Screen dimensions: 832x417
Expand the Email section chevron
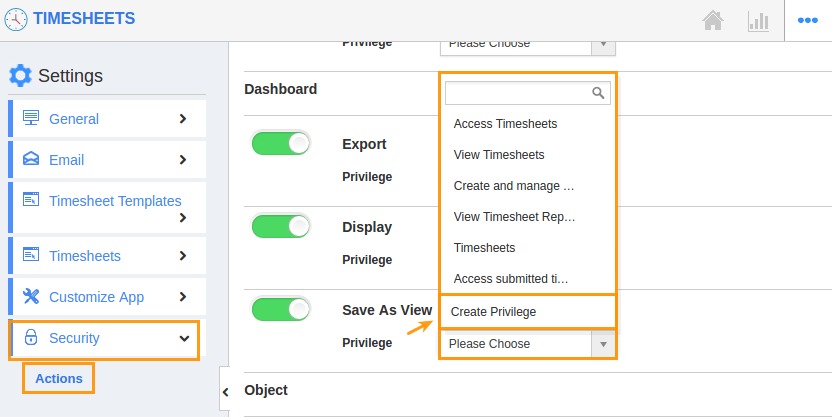(183, 160)
